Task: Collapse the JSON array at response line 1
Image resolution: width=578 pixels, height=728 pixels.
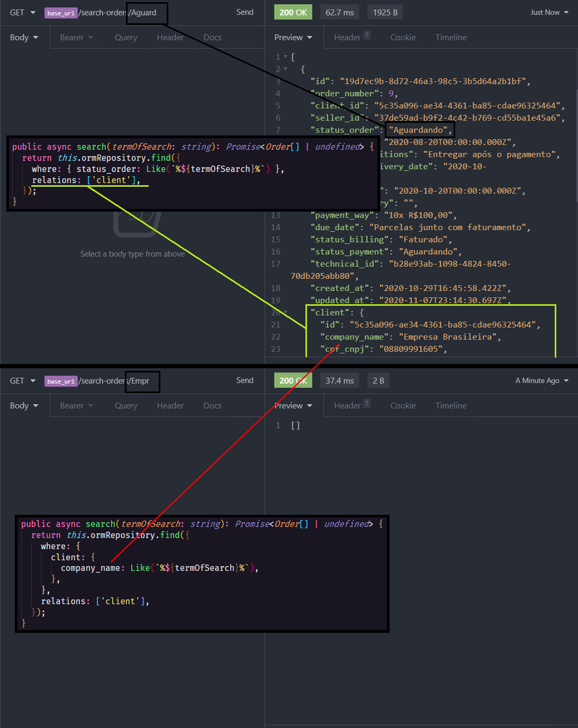Action: coord(285,57)
